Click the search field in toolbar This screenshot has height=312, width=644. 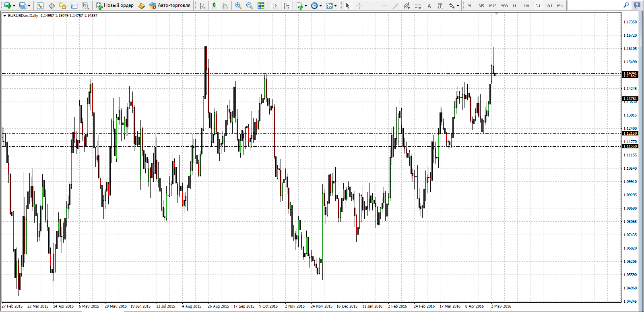pyautogui.click(x=596, y=6)
